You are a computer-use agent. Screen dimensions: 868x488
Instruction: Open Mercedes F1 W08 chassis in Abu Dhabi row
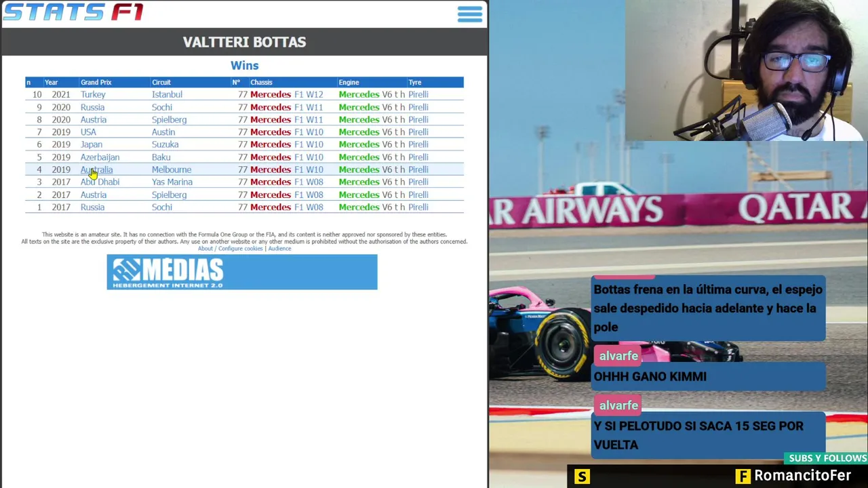[x=287, y=182]
